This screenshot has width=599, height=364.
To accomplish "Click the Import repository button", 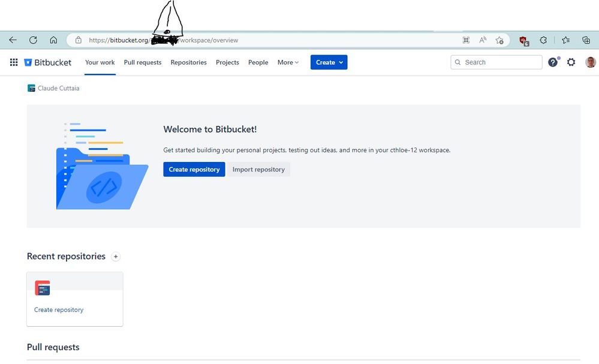I will 258,169.
